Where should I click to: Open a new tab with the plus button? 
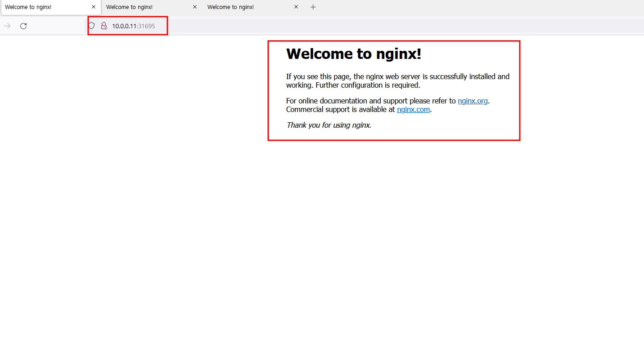[x=313, y=7]
